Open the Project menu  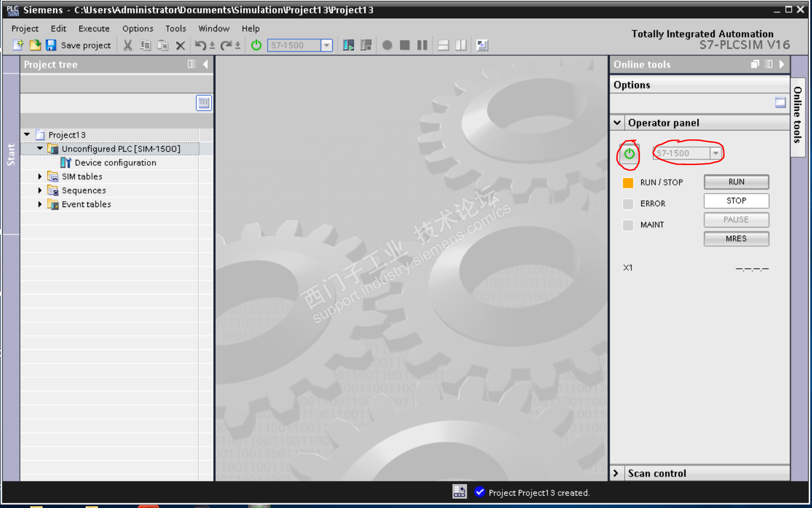tap(25, 29)
